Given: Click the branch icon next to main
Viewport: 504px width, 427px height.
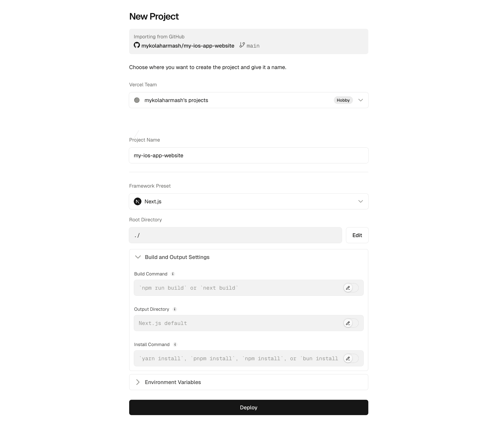Looking at the screenshot, I should tap(242, 45).
